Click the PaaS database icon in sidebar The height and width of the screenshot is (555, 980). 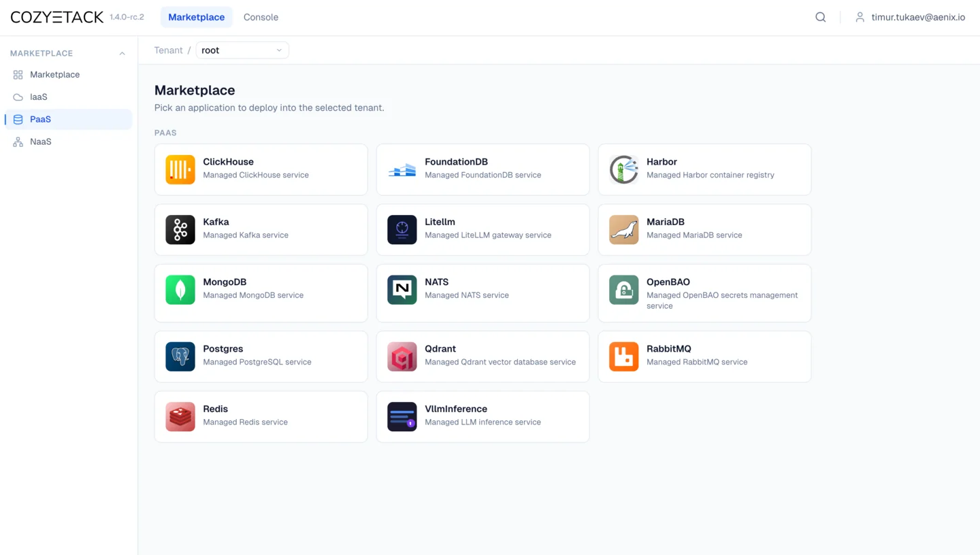click(18, 120)
